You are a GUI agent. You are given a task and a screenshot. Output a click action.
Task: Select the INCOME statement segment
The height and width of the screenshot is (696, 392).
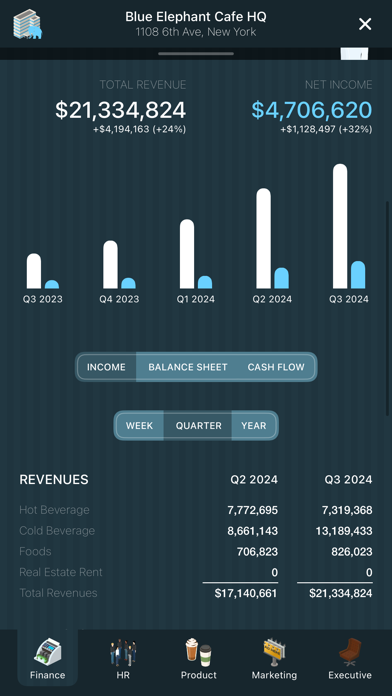point(106,367)
